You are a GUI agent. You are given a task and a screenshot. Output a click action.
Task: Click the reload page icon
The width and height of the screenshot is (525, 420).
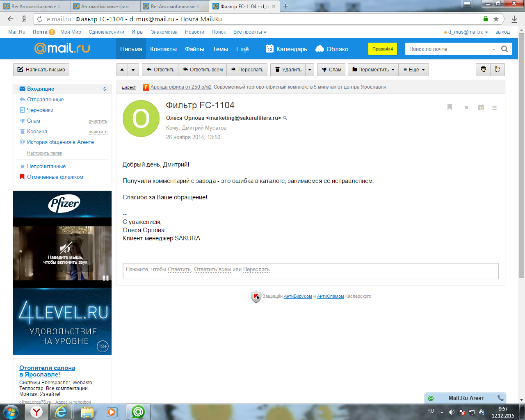(x=40, y=19)
